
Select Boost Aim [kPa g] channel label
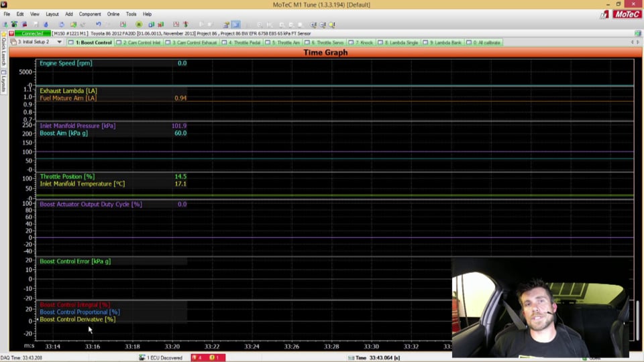click(x=64, y=133)
